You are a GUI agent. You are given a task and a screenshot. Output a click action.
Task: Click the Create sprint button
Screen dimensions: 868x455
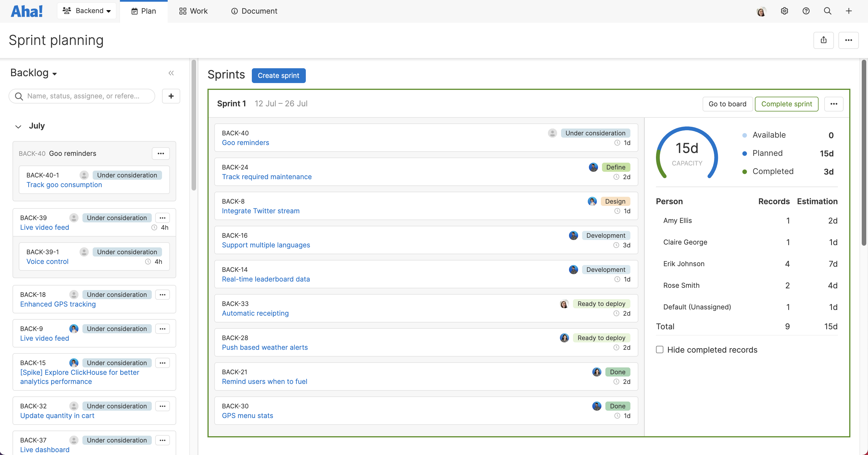[278, 75]
